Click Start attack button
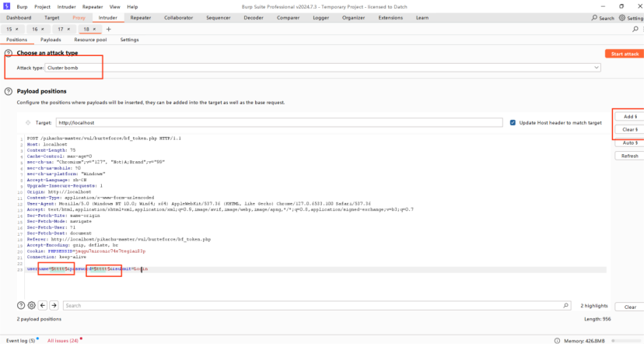Image resolution: width=644 pixels, height=344 pixels. point(625,54)
